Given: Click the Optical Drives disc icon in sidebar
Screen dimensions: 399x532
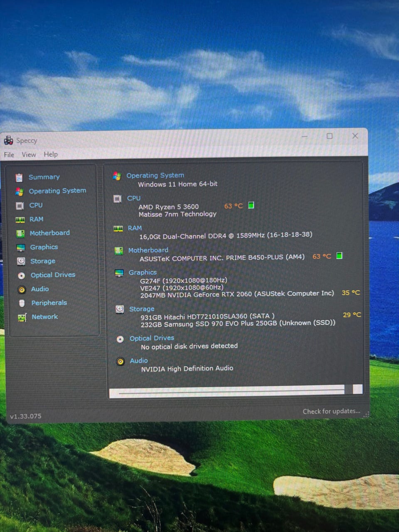Looking at the screenshot, I should [x=22, y=276].
